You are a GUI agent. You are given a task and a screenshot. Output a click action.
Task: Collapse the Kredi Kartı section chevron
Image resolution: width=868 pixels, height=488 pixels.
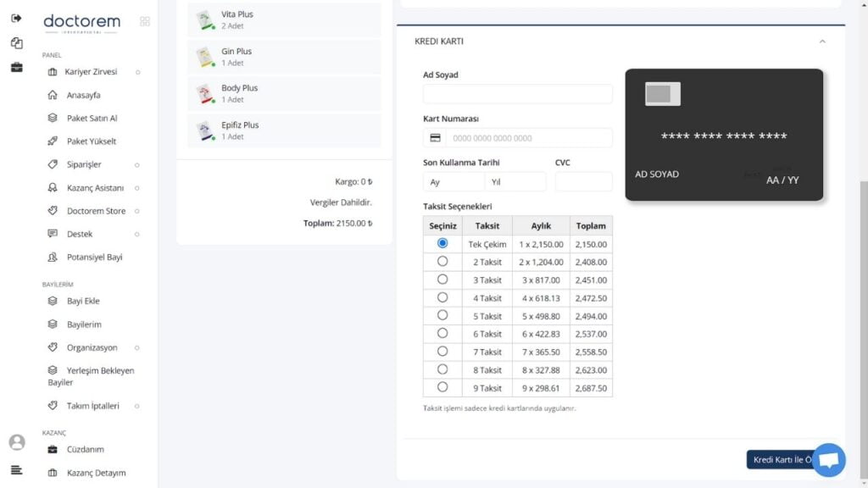click(822, 42)
